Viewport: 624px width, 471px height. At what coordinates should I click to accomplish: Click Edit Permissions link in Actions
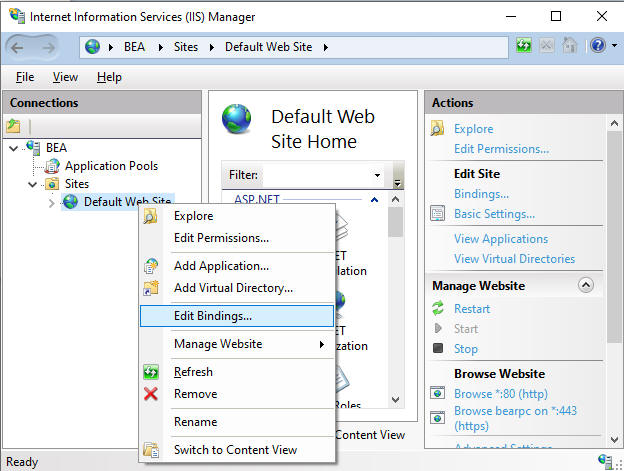[x=501, y=149]
